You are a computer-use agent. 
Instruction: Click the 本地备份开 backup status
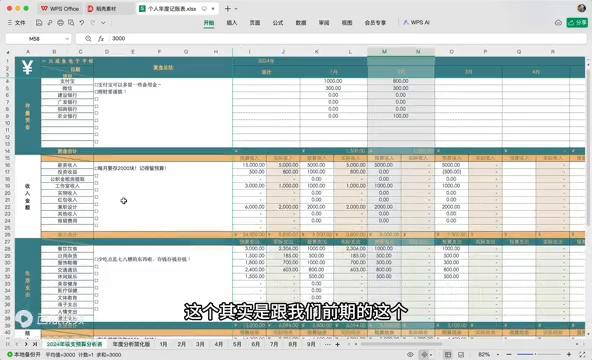[23, 355]
